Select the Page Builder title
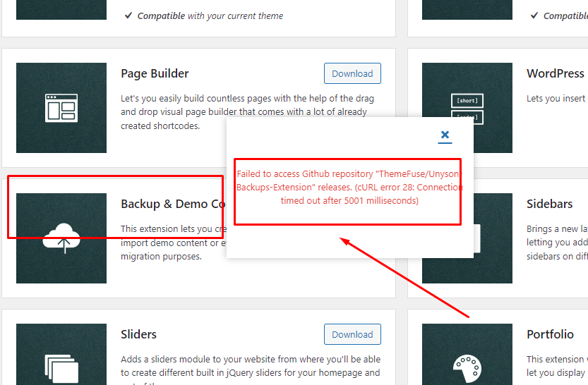 tap(155, 73)
